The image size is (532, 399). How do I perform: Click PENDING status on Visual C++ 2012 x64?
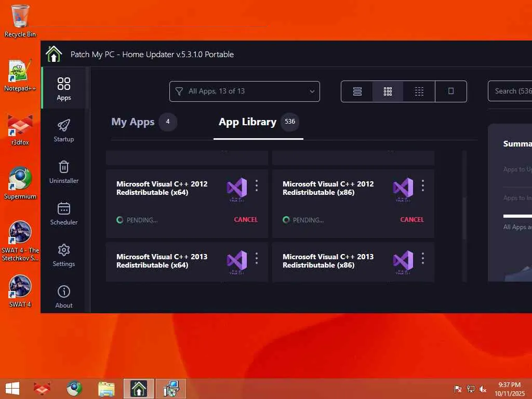pyautogui.click(x=137, y=220)
